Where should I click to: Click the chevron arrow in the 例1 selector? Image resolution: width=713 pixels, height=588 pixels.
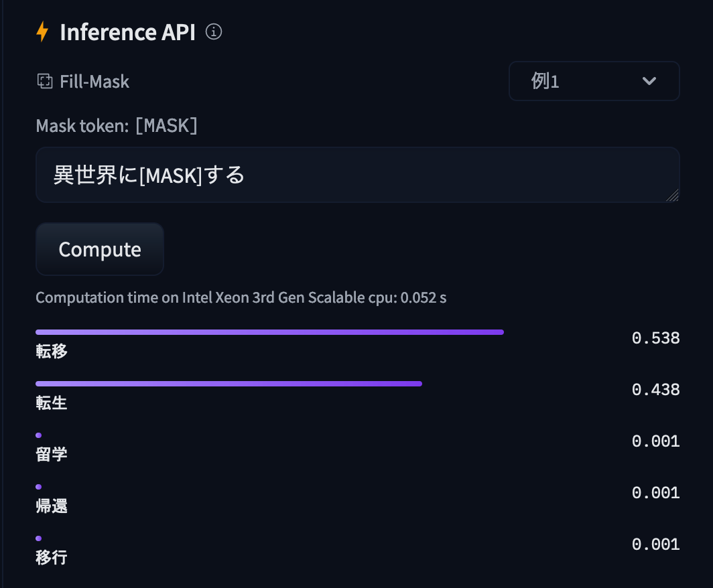[649, 81]
